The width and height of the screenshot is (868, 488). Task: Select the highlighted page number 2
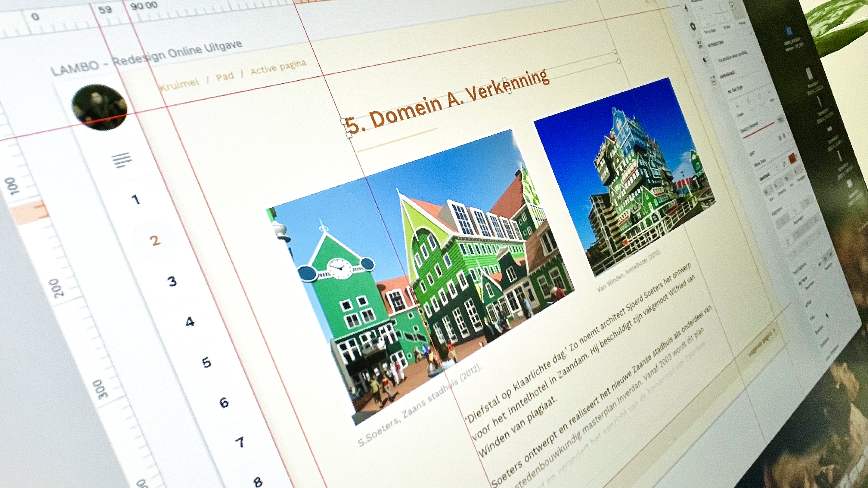click(155, 241)
